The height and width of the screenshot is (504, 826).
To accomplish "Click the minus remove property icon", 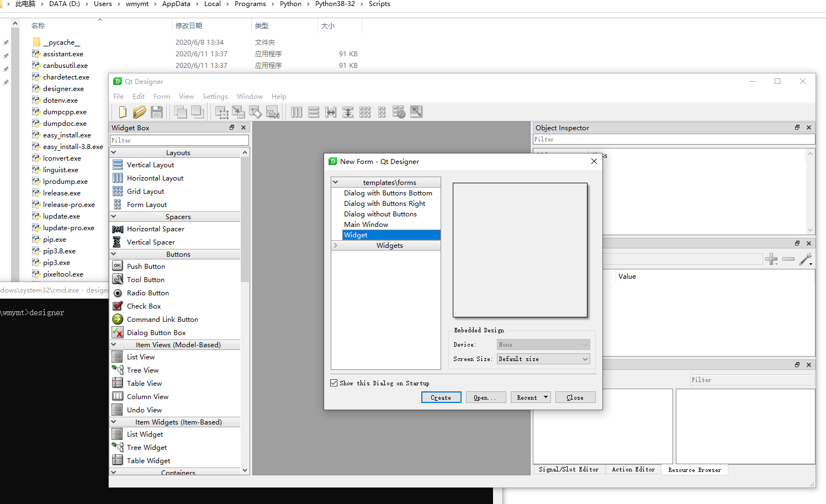I will (788, 259).
